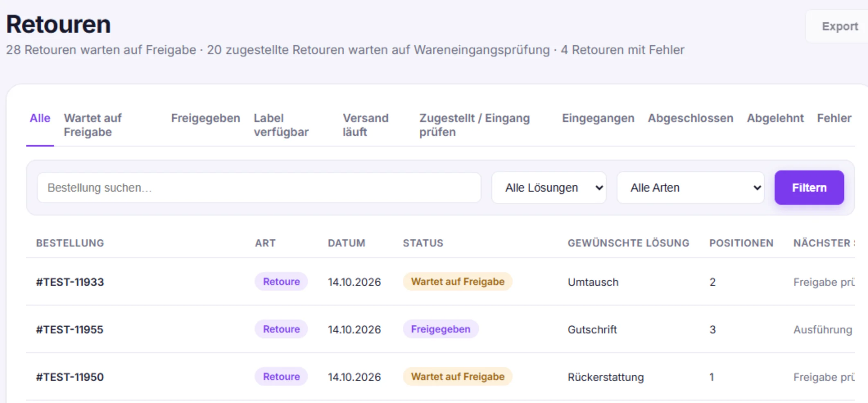The height and width of the screenshot is (403, 868).
Task: Switch to Wartet auf Freigabe tab
Action: point(93,125)
